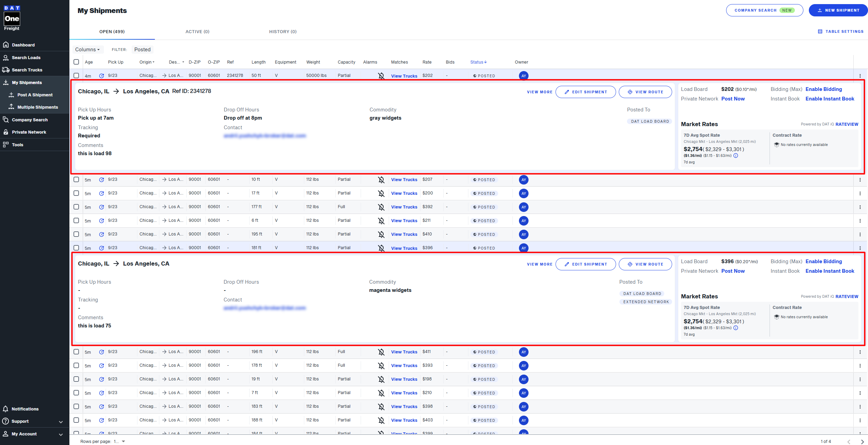Tick checkbox for the $411 shipment row
The width and height of the screenshot is (868, 445).
(x=76, y=352)
